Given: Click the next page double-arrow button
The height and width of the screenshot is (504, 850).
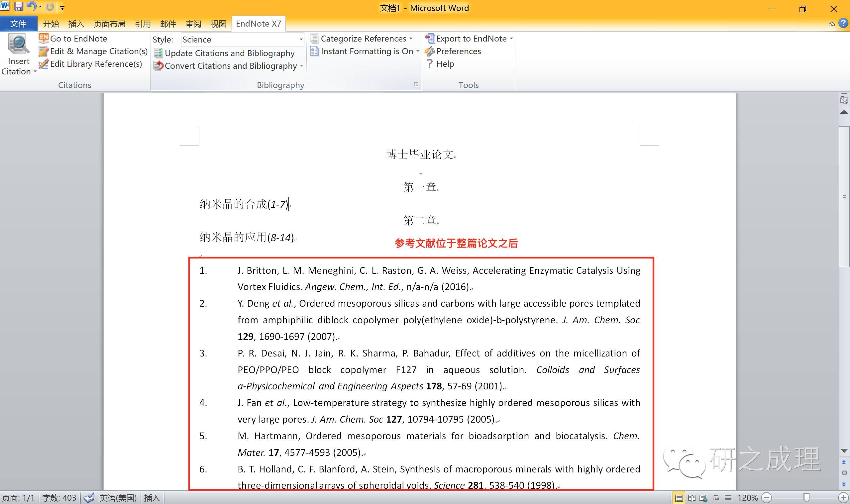Looking at the screenshot, I should [844, 484].
